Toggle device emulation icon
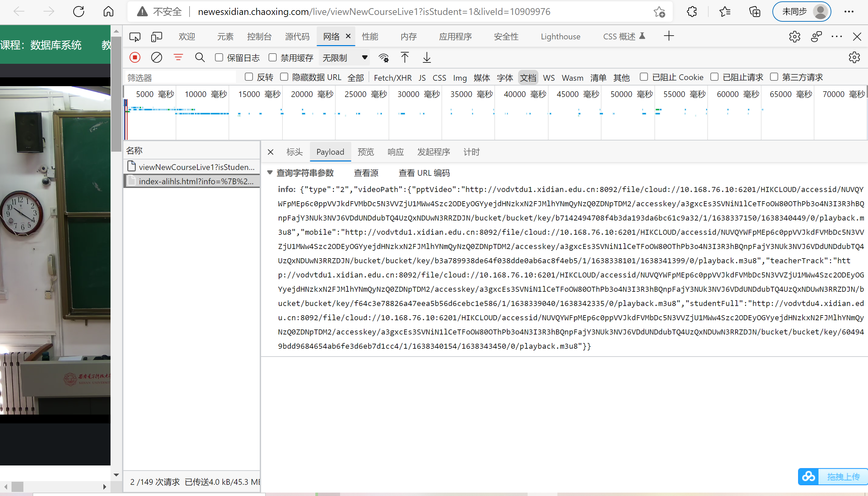Screen dimensions: 868x496 156,36
